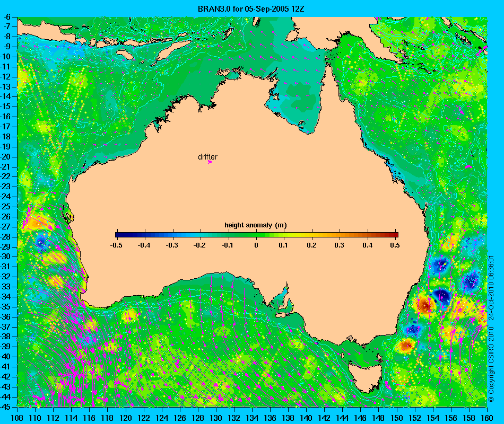Click latitude axis label '-6'
The image size is (504, 424).
click(x=7, y=17)
